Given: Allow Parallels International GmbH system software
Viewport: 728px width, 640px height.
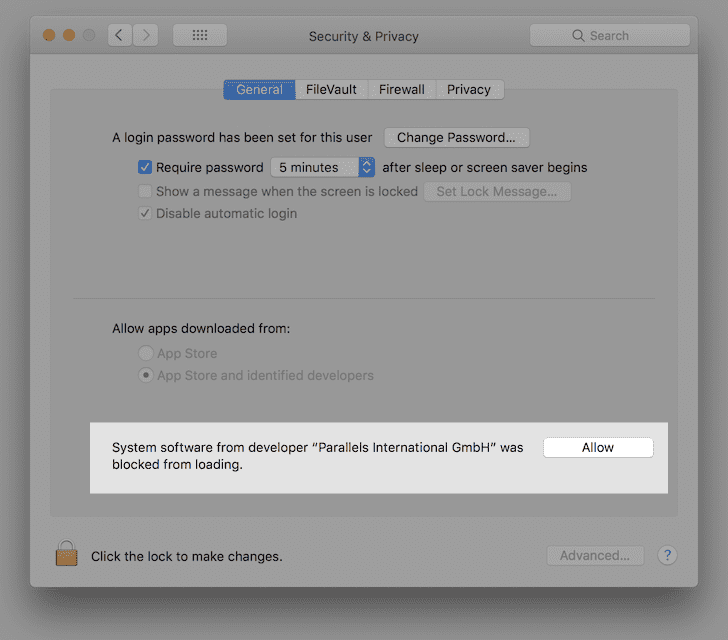Looking at the screenshot, I should 598,448.
